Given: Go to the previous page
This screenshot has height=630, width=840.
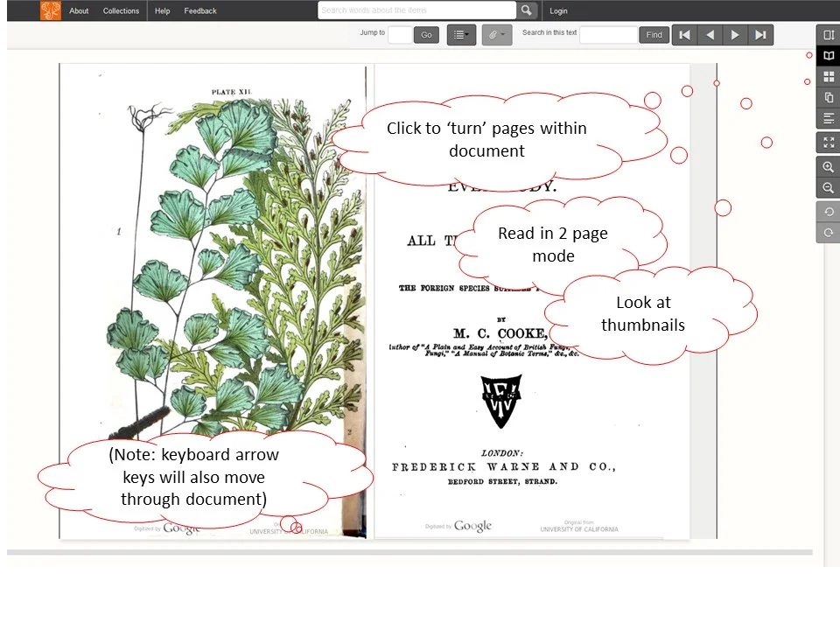Looking at the screenshot, I should (x=710, y=35).
